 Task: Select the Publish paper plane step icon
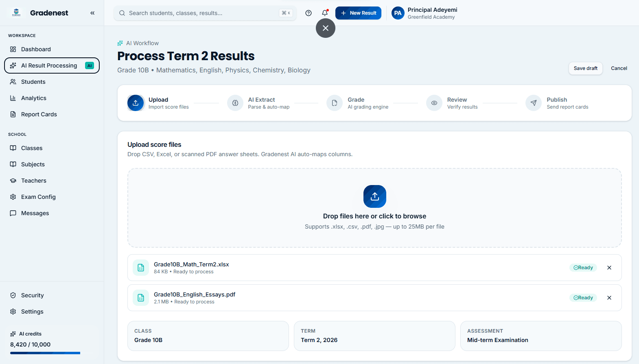tap(534, 103)
